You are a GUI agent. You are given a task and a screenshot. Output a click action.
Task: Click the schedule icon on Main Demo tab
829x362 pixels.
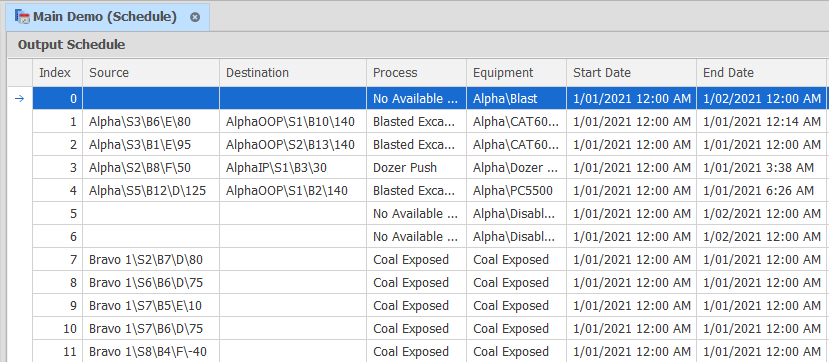(x=22, y=16)
